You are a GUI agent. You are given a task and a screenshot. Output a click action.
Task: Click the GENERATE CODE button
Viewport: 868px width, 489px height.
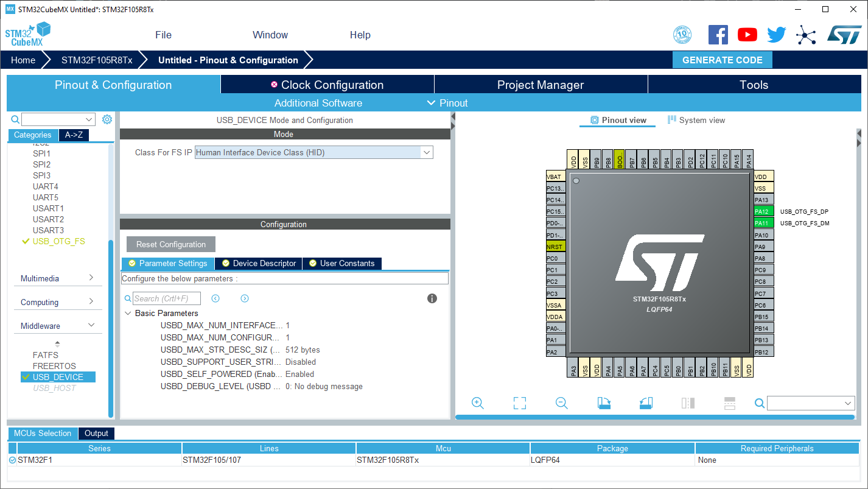723,60
